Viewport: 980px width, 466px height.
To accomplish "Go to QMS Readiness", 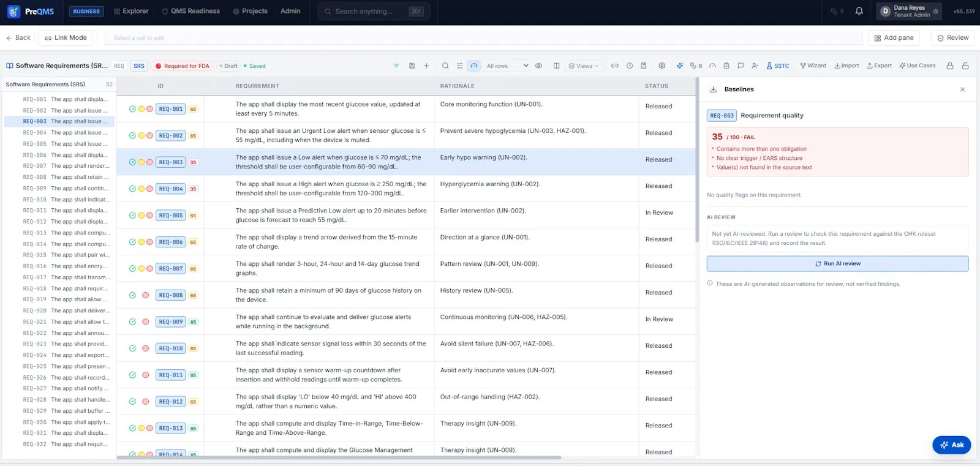I will (190, 11).
